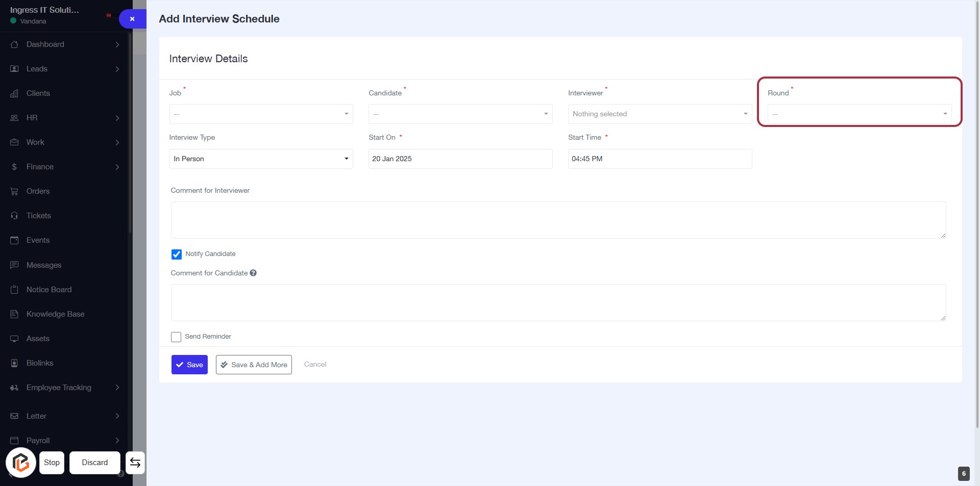Open the Round dropdown

[859, 114]
